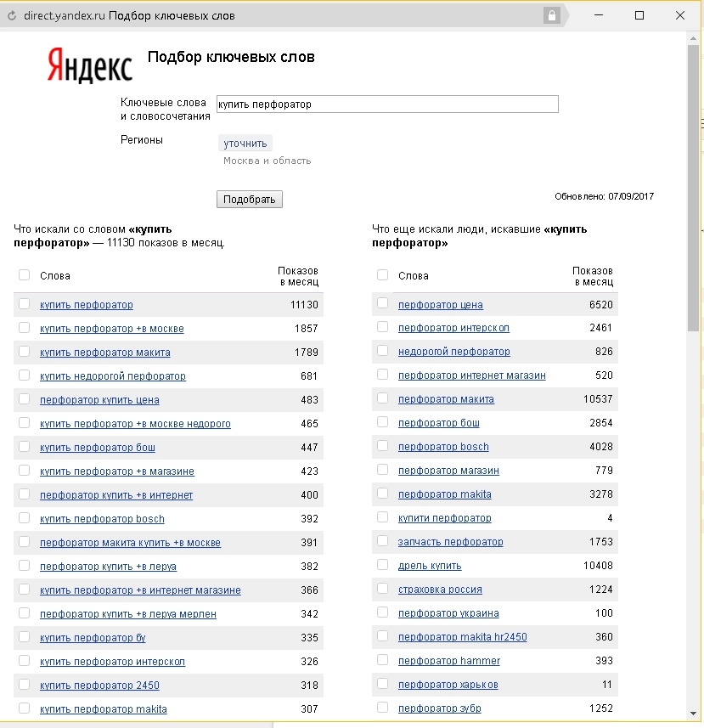Check the box for купить перфоратор макита

tap(24, 352)
